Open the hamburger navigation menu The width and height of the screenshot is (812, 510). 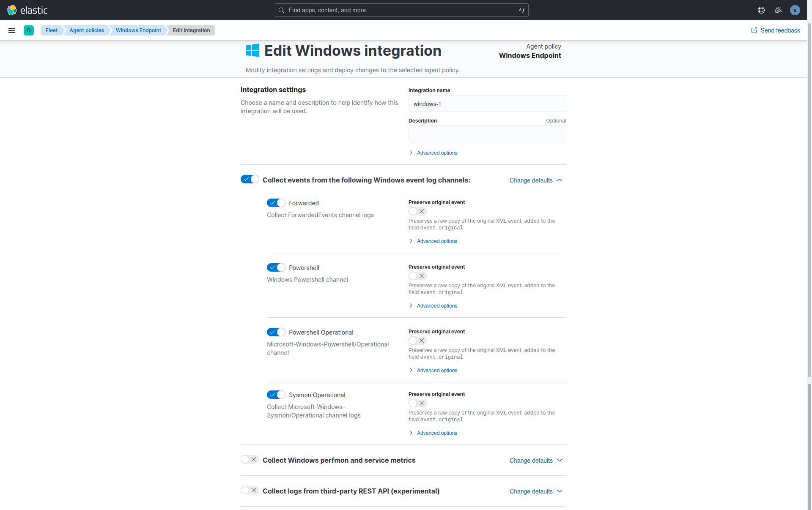12,30
